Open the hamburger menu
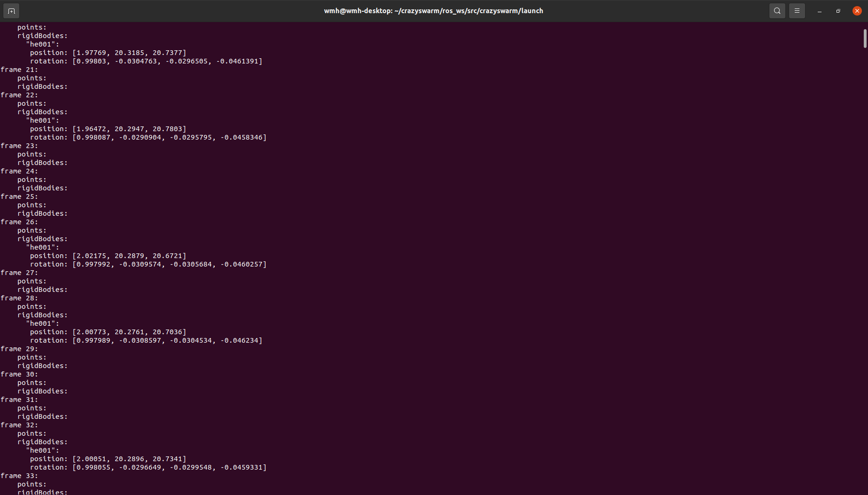This screenshot has width=868, height=495. [797, 11]
